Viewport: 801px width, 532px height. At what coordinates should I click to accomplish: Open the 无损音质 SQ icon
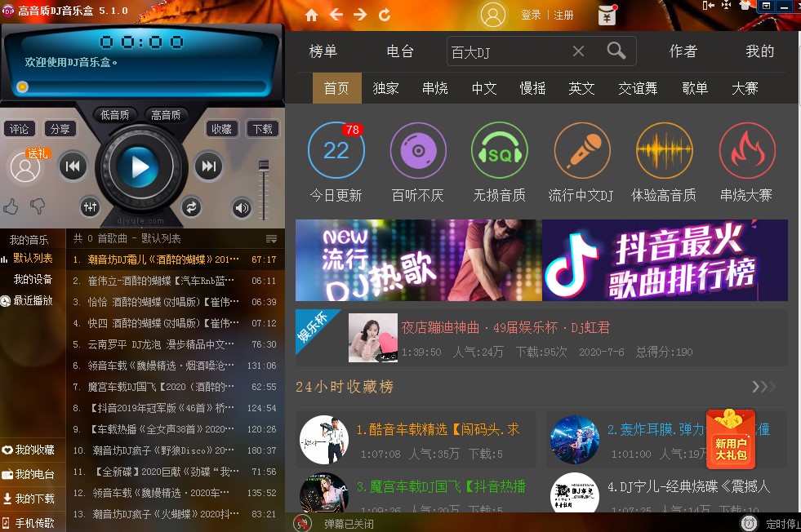click(x=500, y=152)
